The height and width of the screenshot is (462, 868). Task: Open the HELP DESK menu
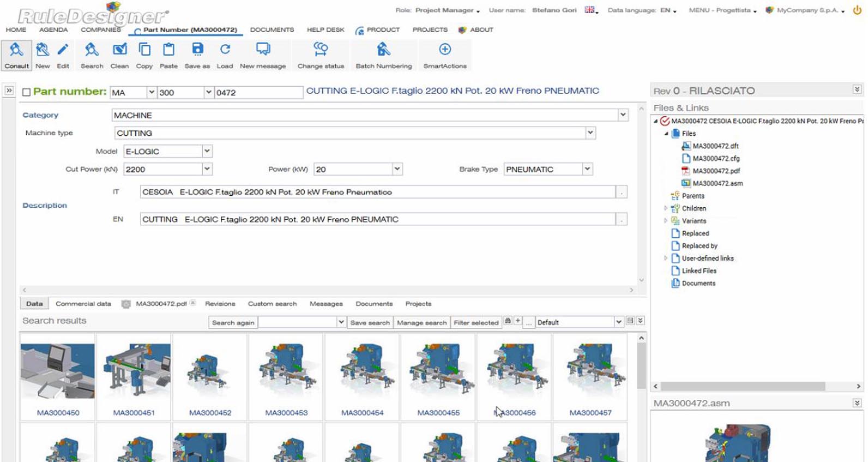click(325, 29)
